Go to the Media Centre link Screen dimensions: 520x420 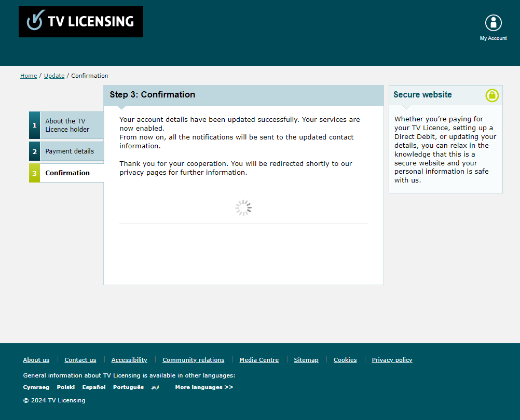pos(259,360)
